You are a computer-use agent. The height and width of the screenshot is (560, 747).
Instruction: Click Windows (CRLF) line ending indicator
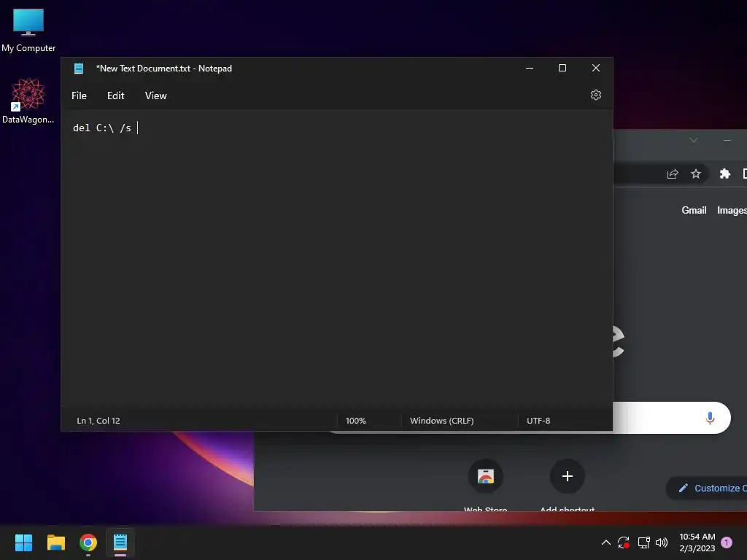(x=441, y=421)
